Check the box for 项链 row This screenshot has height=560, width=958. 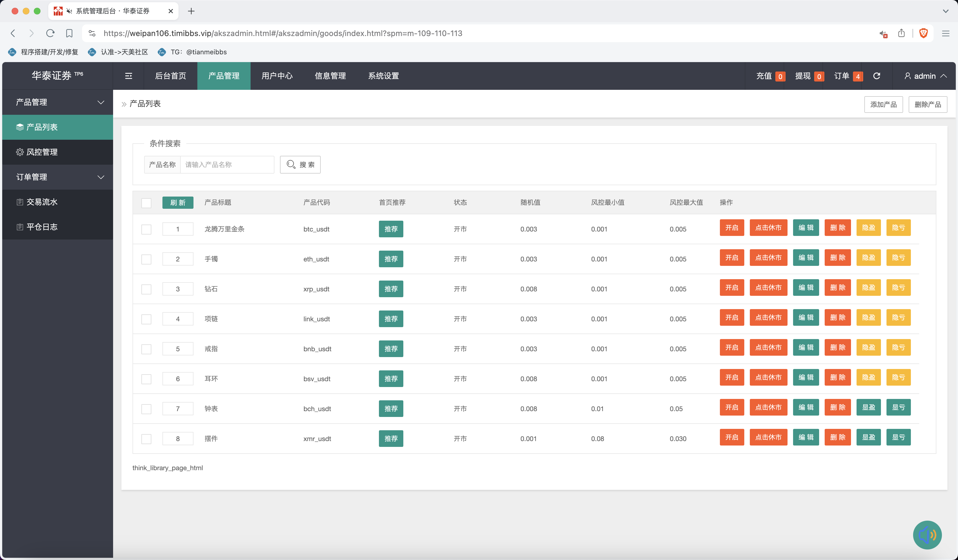[x=146, y=319]
